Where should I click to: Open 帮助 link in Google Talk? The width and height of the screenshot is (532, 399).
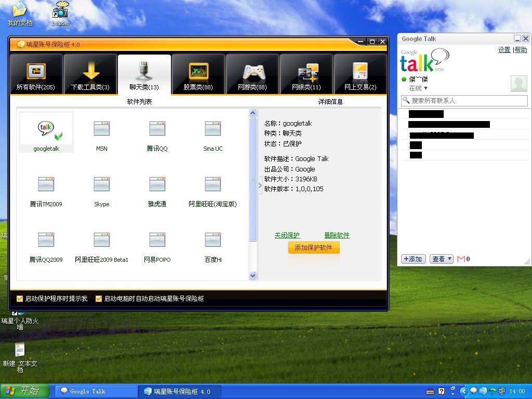(x=521, y=50)
